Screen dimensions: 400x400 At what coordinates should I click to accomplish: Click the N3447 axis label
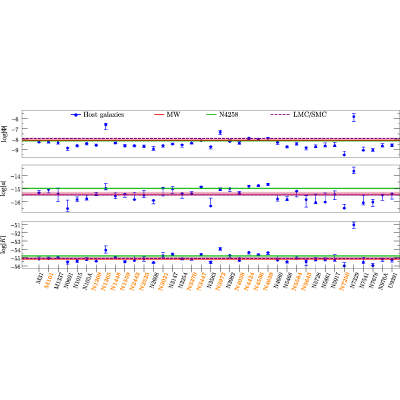(x=200, y=280)
